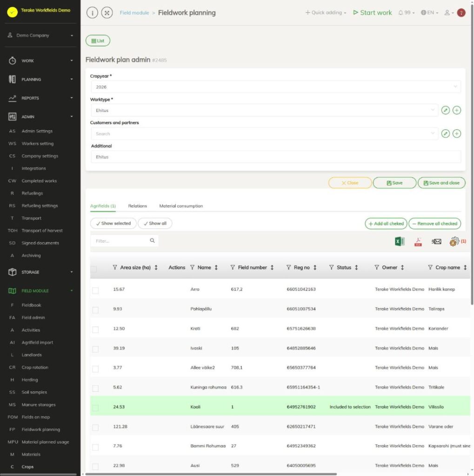The height and width of the screenshot is (476, 474).
Task: Check the Krati row checkbox
Action: [x=95, y=330]
